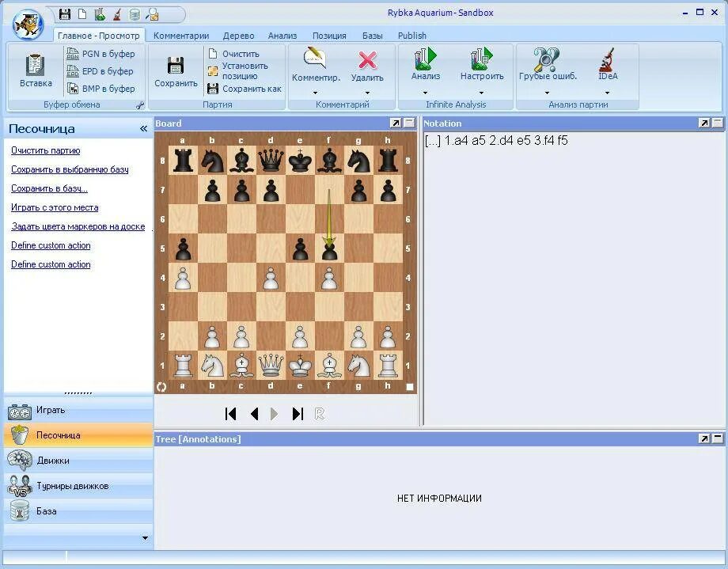Click Сохранить как in the Партия group
Viewport: 728px width, 569px height.
coord(245,89)
